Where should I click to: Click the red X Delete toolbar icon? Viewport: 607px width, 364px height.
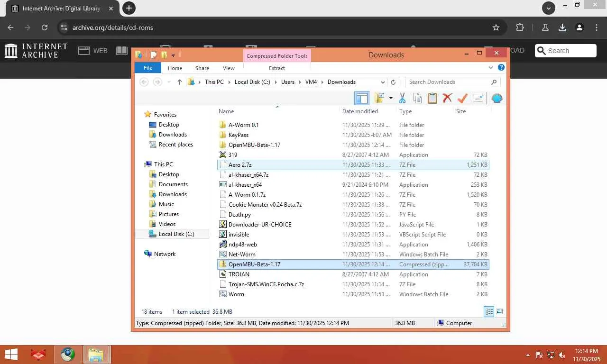coord(447,98)
